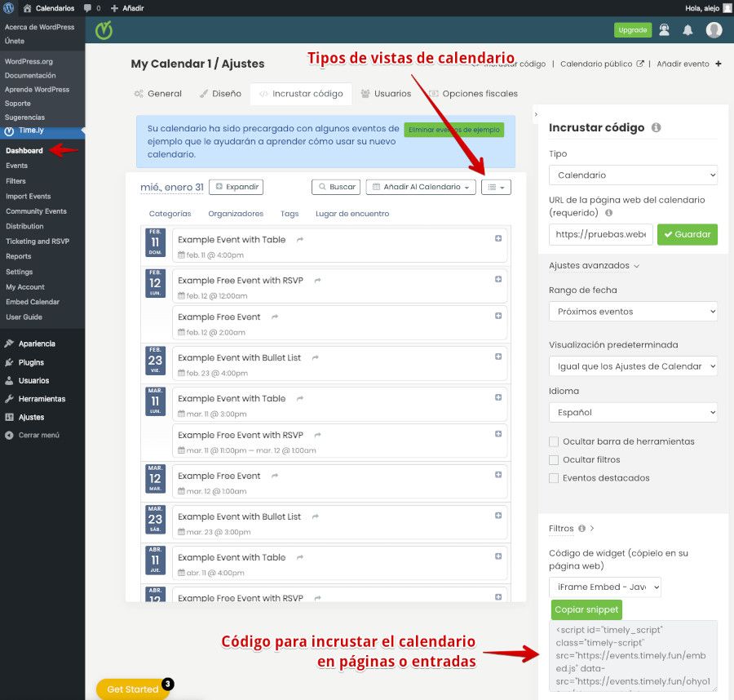Viewport: 734px width, 700px height.
Task: Click the Guardar button
Action: point(688,234)
